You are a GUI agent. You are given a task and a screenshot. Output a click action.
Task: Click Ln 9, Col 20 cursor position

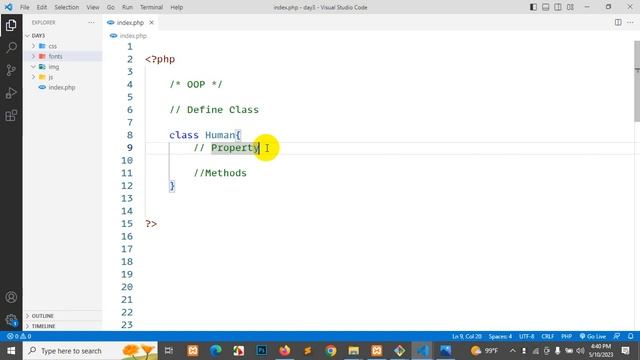467,336
